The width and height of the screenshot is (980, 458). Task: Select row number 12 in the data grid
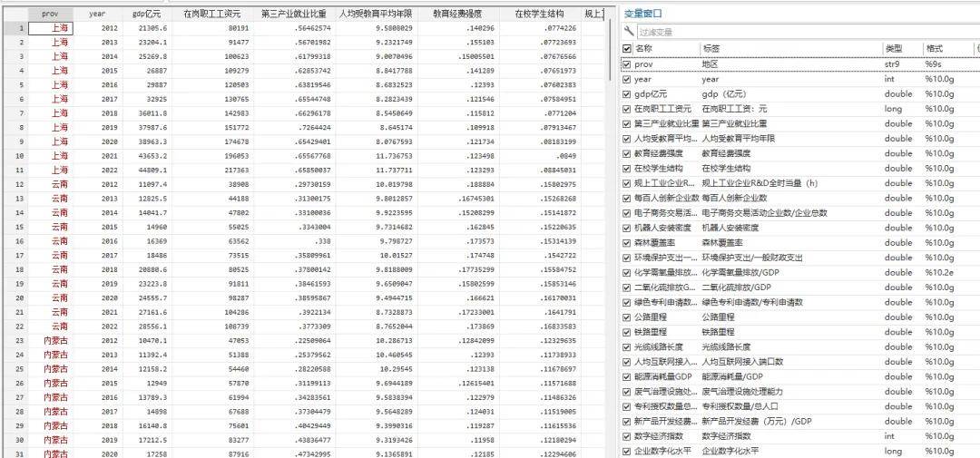[x=15, y=184]
